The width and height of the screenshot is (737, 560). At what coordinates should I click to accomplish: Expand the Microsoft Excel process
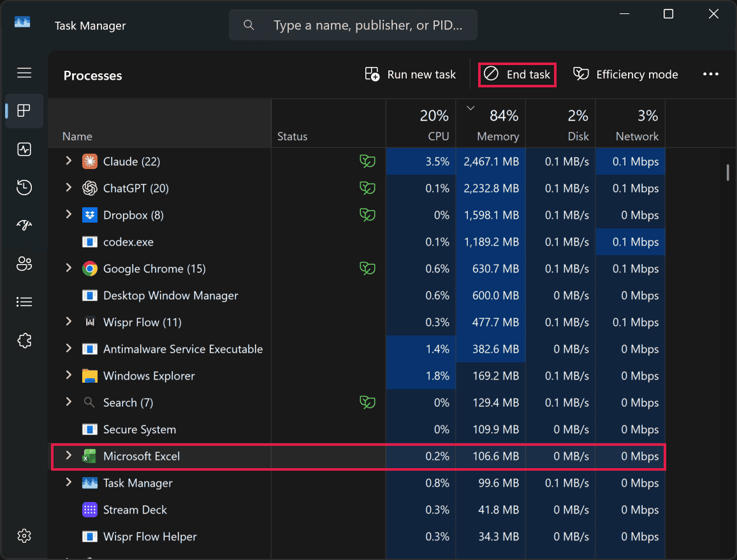pos(69,455)
